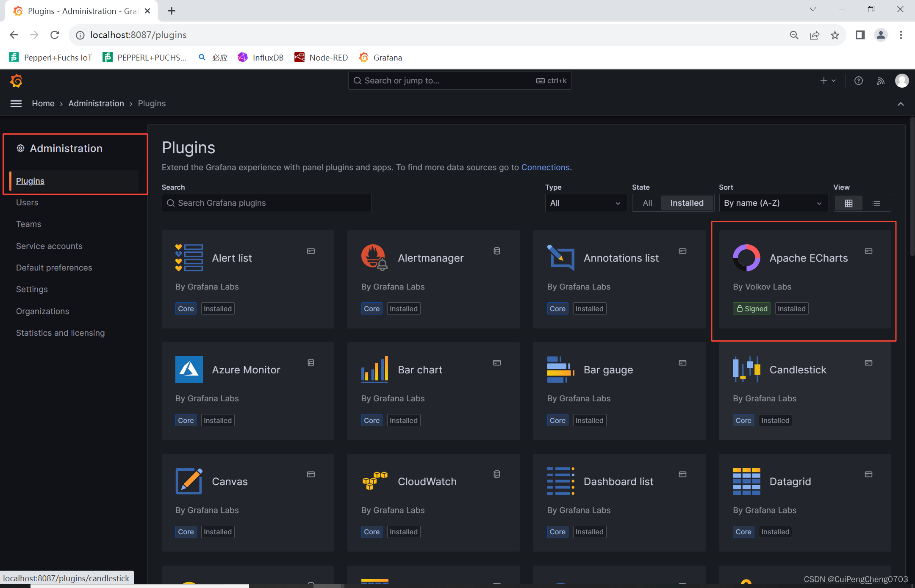Open the Pepperl+Fuchs IoT bookmark

pyautogui.click(x=50, y=58)
